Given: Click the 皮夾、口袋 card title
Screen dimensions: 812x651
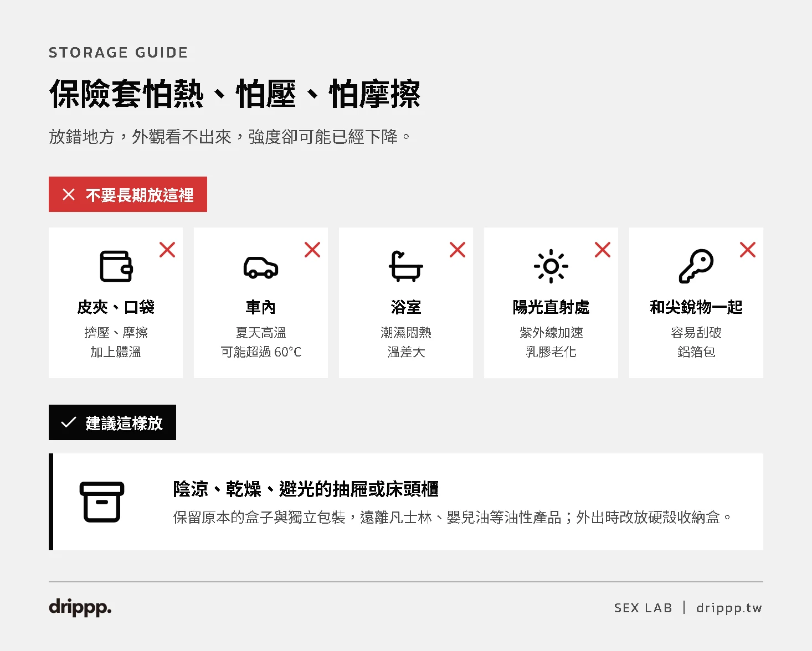Looking at the screenshot, I should coord(116,307).
